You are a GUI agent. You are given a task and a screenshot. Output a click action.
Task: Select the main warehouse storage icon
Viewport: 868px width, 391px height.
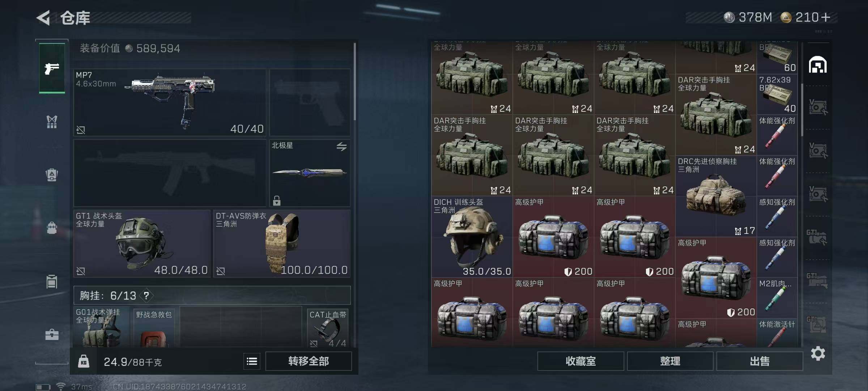point(818,65)
